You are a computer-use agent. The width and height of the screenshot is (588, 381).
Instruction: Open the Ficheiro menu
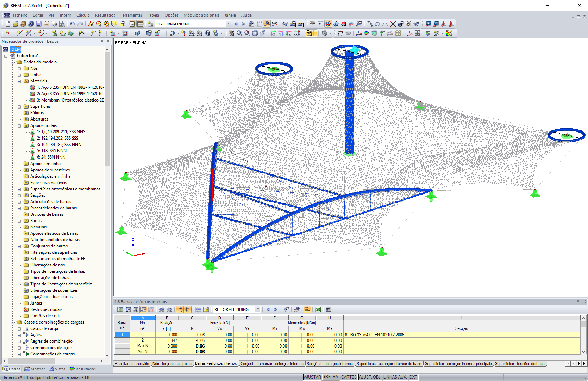point(20,15)
